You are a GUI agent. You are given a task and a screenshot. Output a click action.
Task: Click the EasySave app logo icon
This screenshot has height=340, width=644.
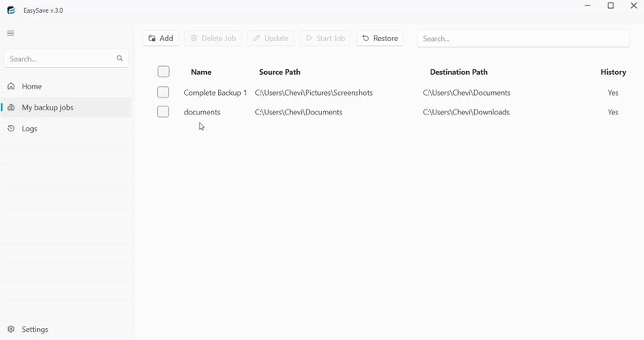11,10
